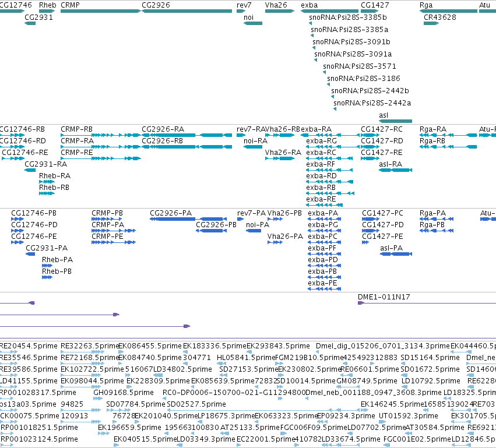Select the Rheb-RB transcript label
Screen dimensions: 496x448
[54, 188]
